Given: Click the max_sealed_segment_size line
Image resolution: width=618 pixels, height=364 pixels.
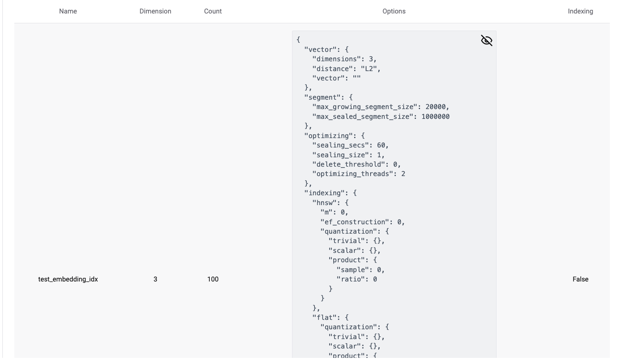Looking at the screenshot, I should 380,117.
